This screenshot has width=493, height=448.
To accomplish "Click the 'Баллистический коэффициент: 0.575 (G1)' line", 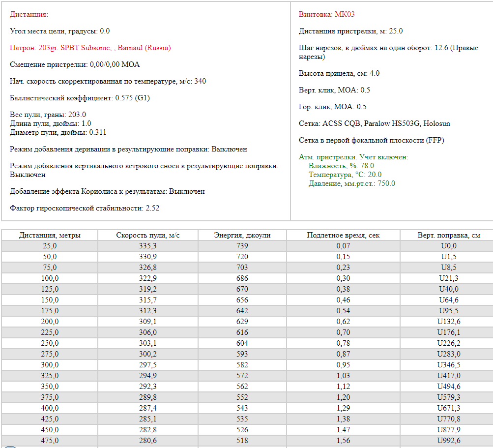I will click(80, 98).
